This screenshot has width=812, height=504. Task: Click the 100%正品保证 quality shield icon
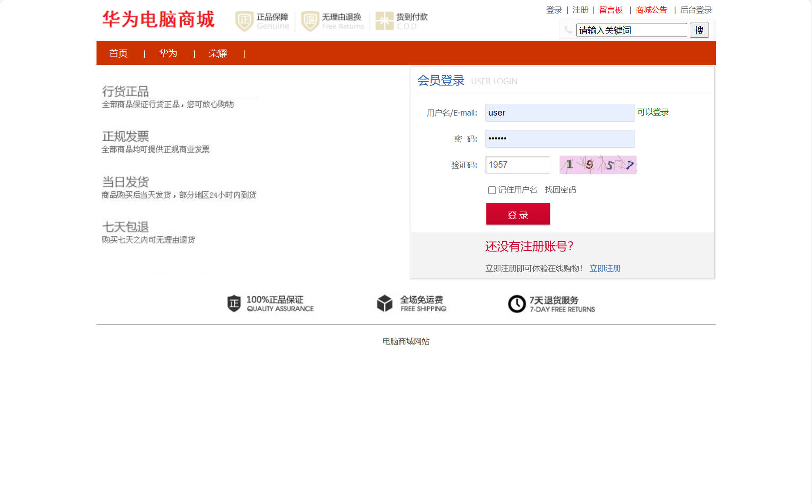[233, 303]
